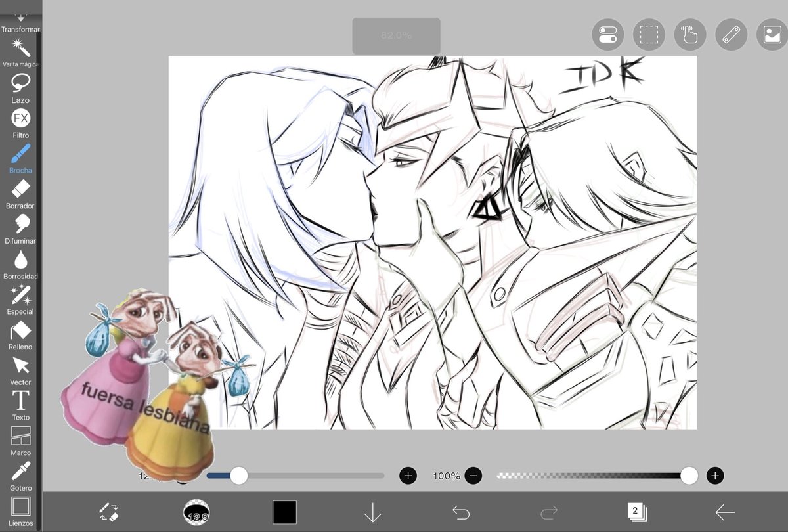Select the Difuminar smudge tool
788x532 pixels.
[20, 229]
